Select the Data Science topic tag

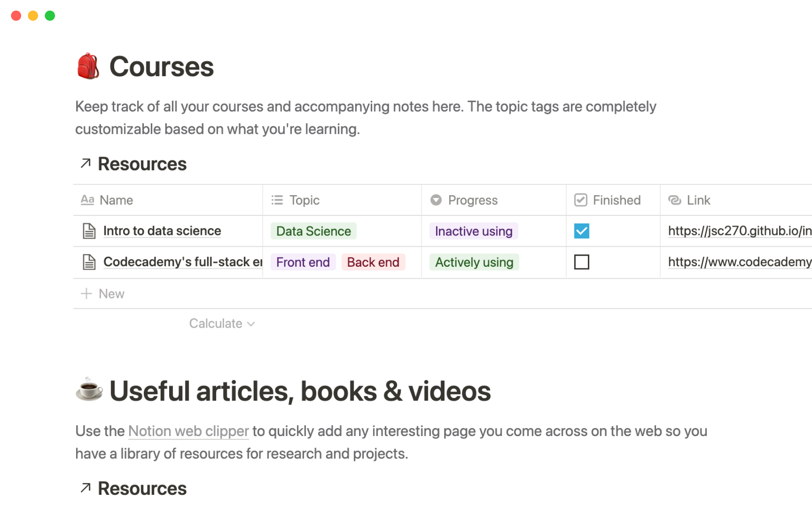313,231
